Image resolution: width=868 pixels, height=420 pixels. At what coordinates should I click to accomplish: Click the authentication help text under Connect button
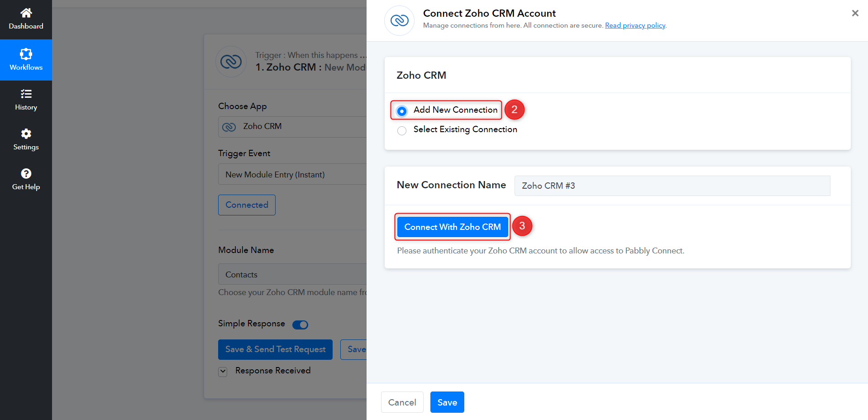[x=541, y=251]
